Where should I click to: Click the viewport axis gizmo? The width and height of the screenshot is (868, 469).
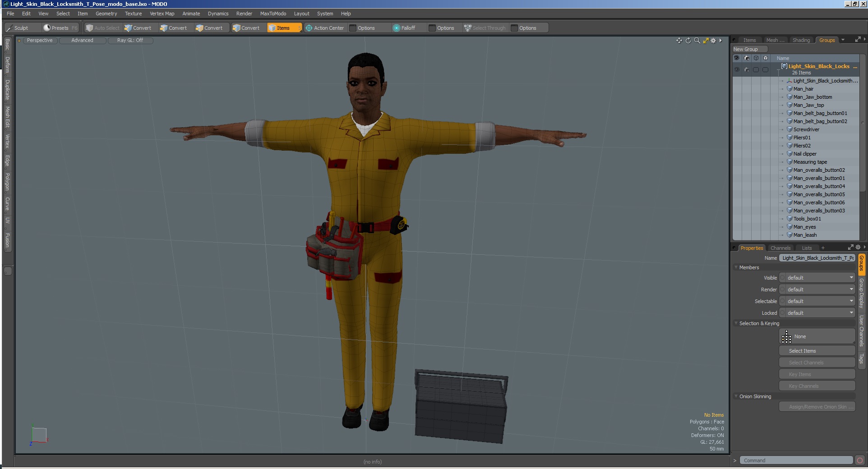[x=39, y=436]
